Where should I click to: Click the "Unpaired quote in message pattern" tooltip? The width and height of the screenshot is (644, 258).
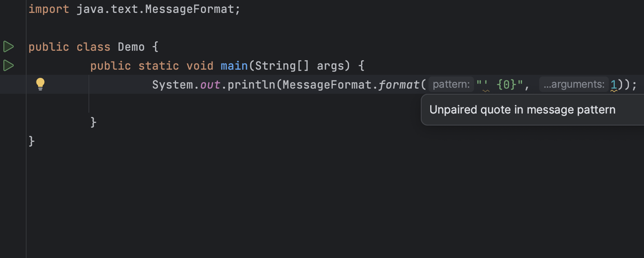(x=522, y=110)
